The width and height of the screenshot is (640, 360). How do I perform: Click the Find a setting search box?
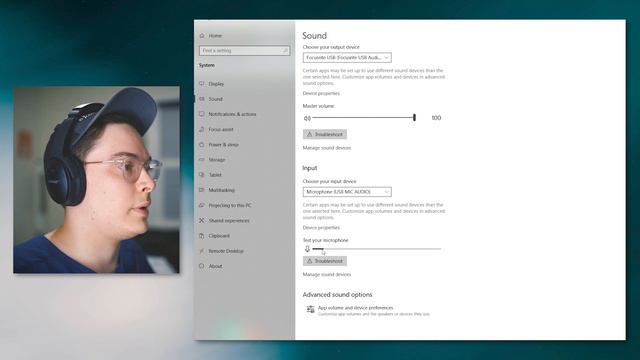244,51
